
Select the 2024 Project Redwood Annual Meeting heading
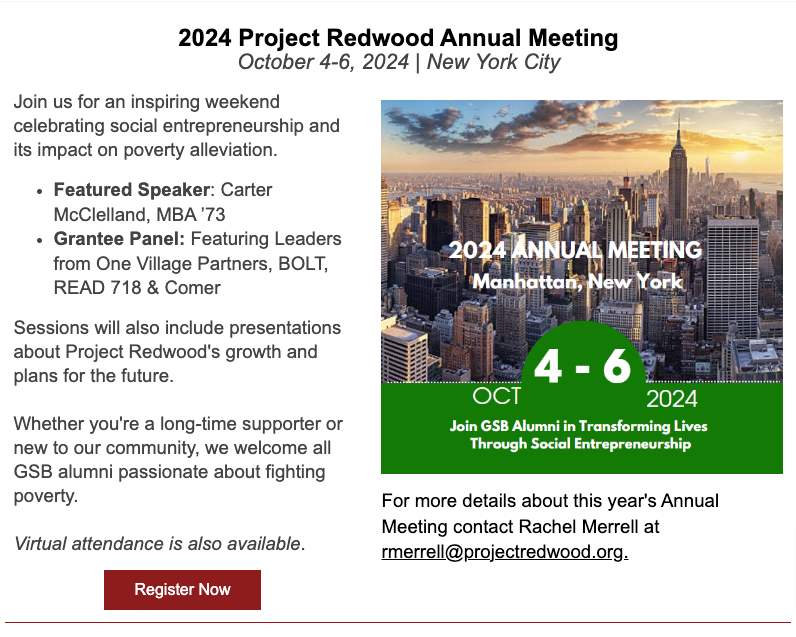point(398,39)
